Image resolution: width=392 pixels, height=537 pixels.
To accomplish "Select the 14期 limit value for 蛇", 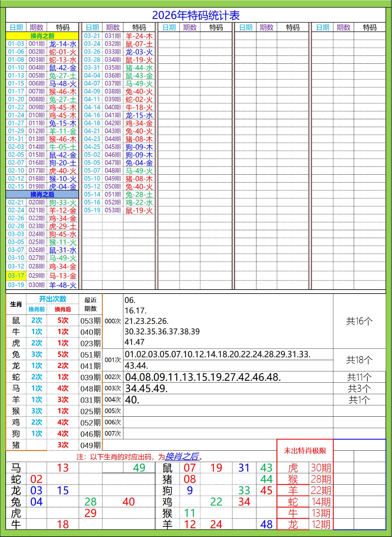I will click(321, 502).
